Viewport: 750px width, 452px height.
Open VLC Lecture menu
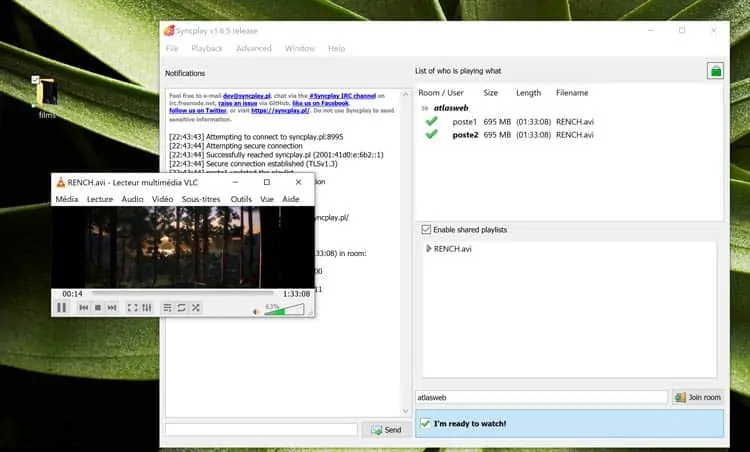coord(100,199)
